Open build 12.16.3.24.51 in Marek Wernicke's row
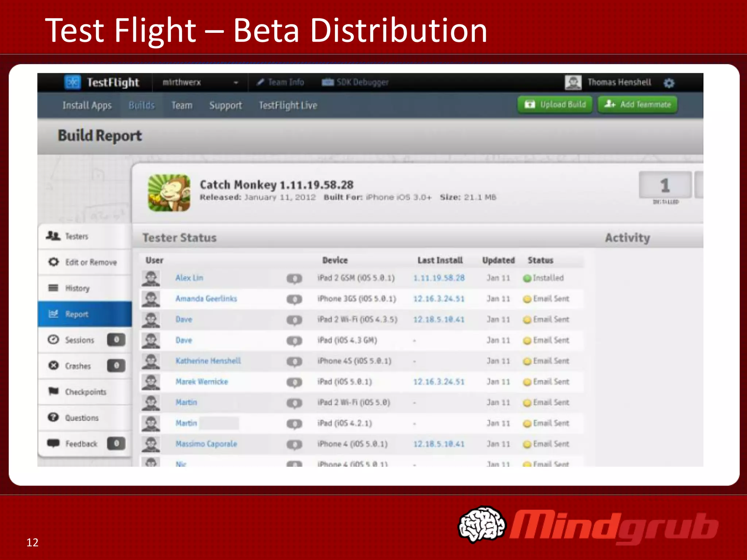 (x=439, y=382)
